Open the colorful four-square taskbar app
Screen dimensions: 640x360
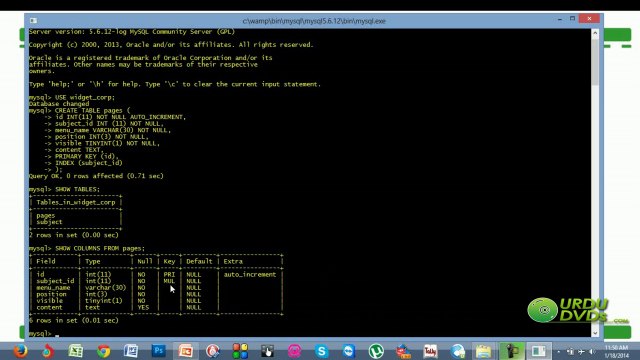point(240,351)
